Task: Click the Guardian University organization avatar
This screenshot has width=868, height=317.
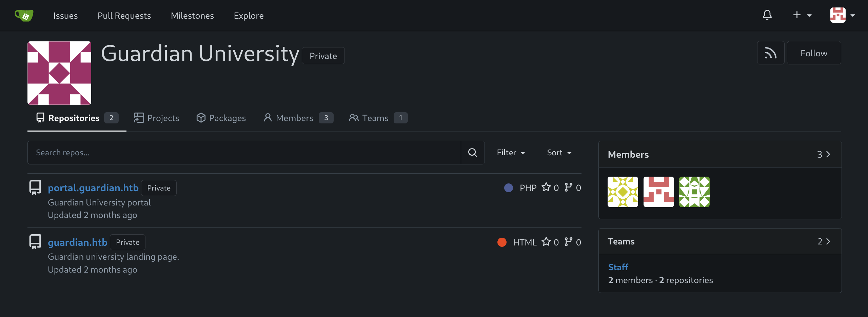Action: click(59, 73)
